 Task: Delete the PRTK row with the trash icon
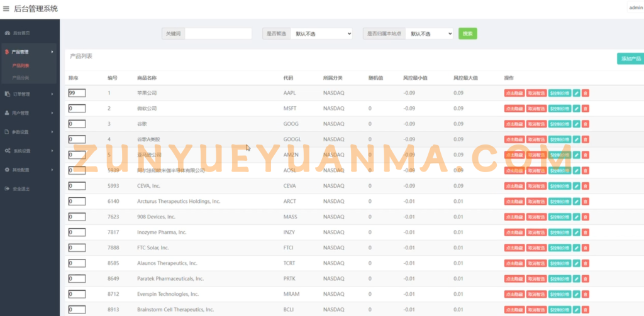point(586,279)
